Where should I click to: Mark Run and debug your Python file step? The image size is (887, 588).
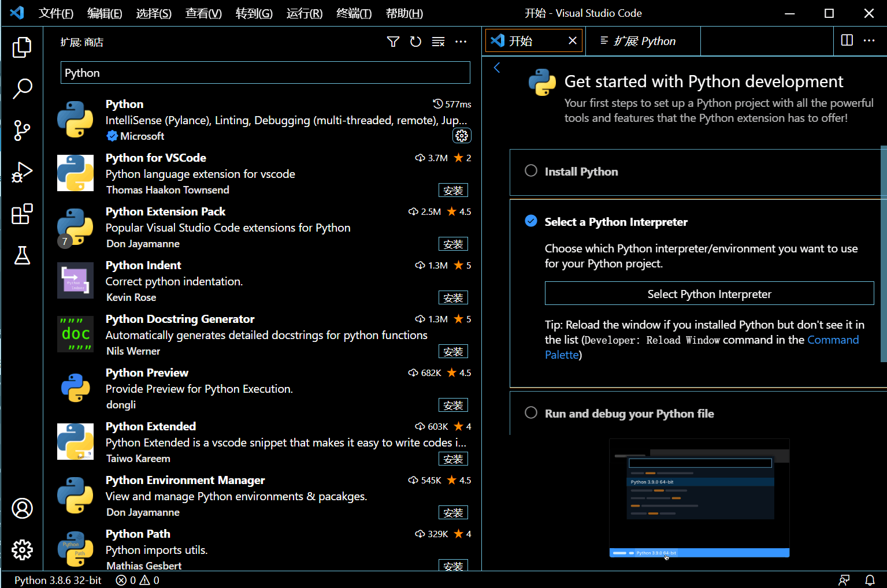[x=531, y=412]
